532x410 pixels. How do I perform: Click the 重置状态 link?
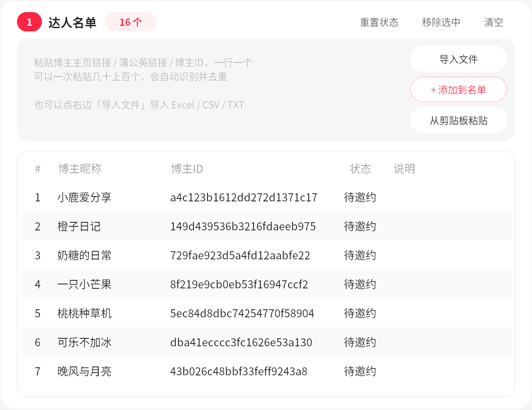379,22
